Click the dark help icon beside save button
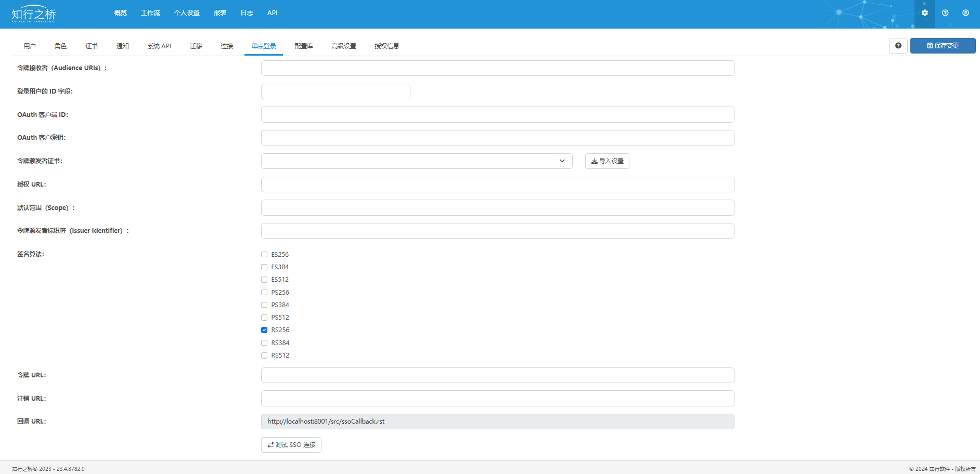980x474 pixels. pyautogui.click(x=898, y=46)
